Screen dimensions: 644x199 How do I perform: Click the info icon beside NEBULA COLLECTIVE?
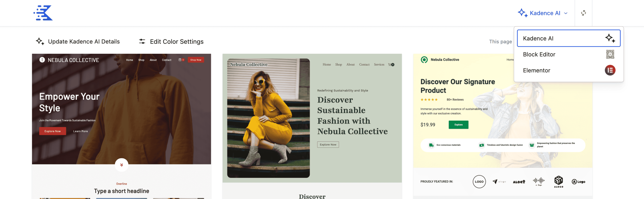point(42,60)
